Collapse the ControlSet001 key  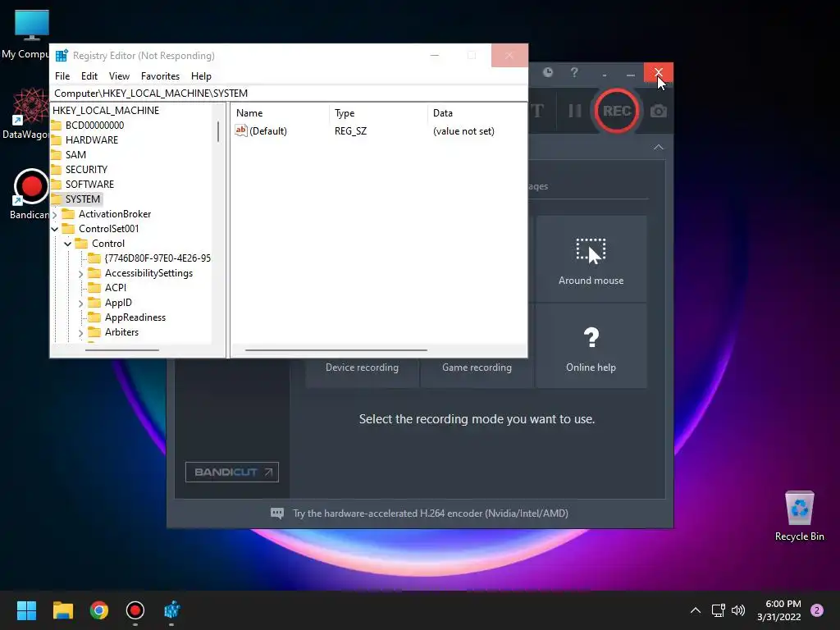55,229
